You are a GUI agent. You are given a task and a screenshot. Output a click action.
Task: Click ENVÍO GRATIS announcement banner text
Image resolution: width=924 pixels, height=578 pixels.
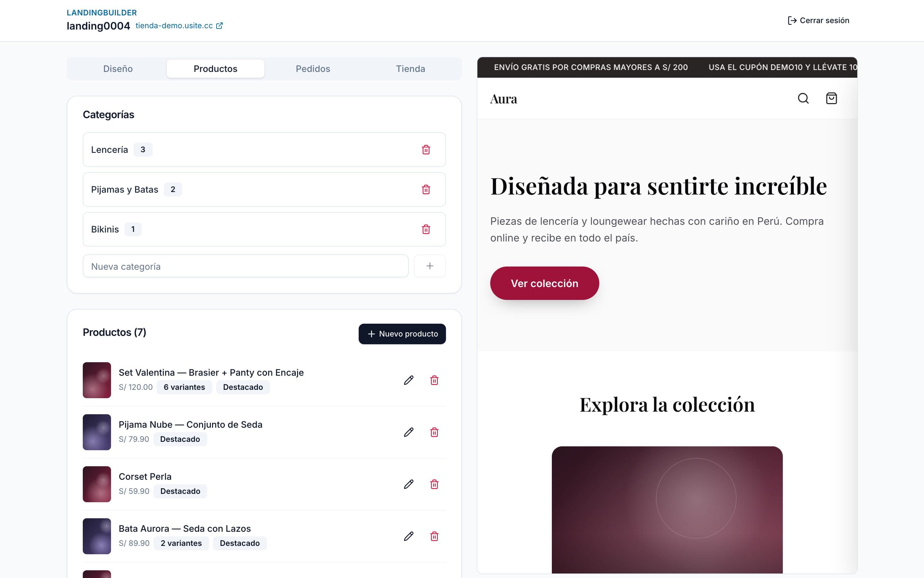point(591,67)
